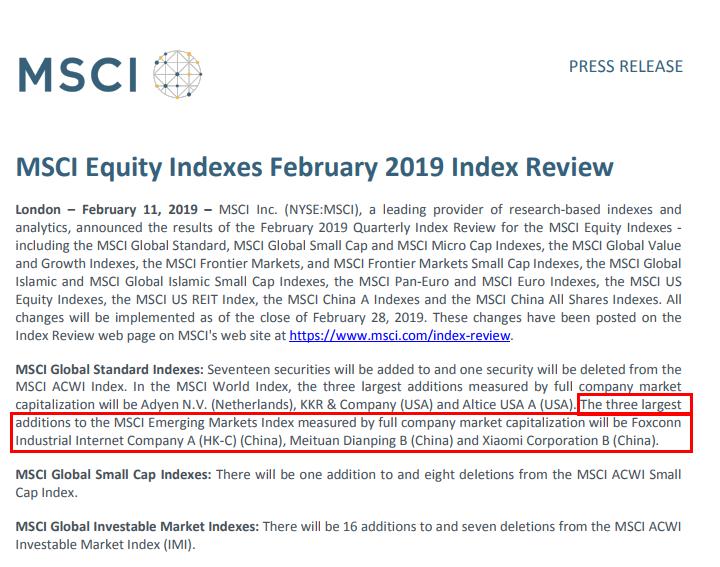This screenshot has height=567, width=720.
Task: Click the MSCI Global Standard Indexes heading
Action: click(109, 370)
